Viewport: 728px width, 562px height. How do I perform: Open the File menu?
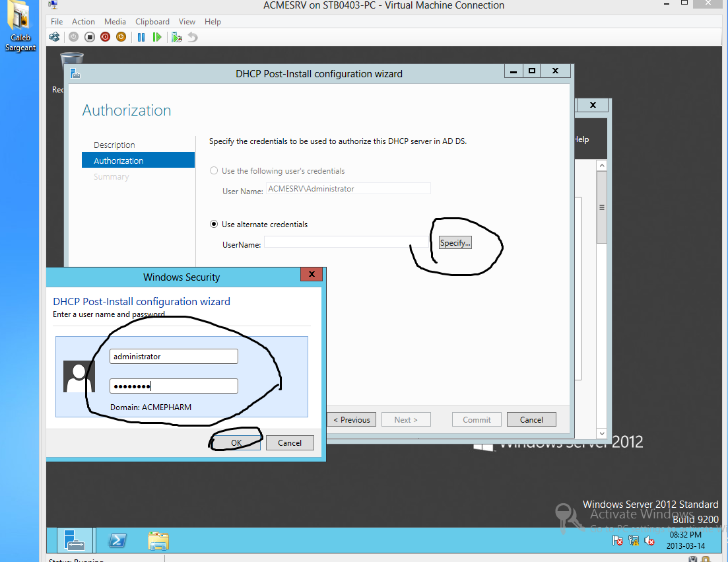(57, 21)
